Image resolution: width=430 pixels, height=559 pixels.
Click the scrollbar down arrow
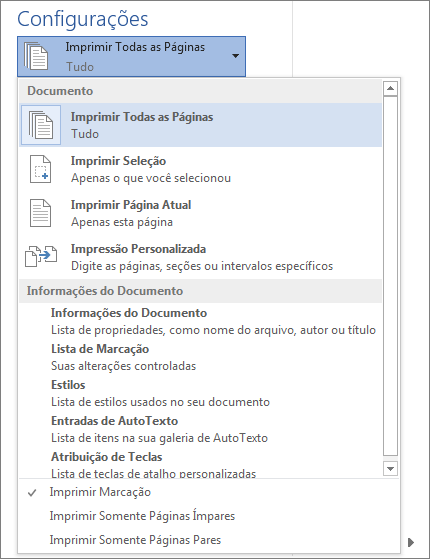coord(390,468)
